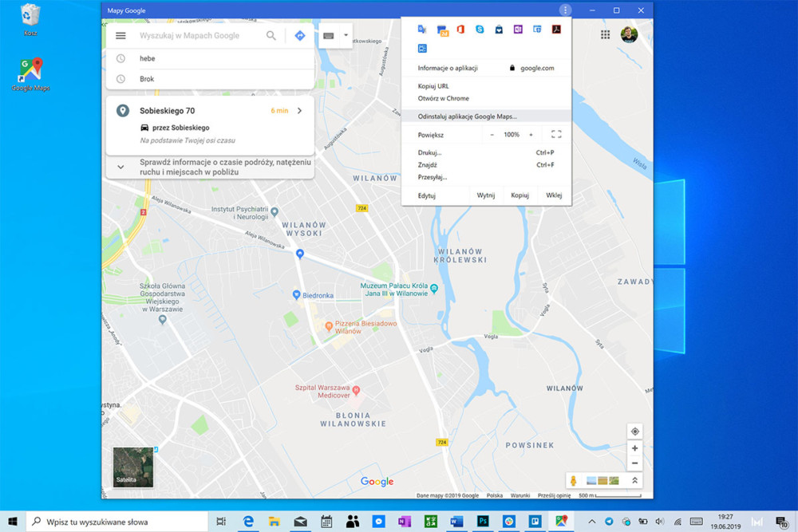This screenshot has height=532, width=798.
Task: Launch Microsoft Edge from the taskbar
Action: point(248,522)
